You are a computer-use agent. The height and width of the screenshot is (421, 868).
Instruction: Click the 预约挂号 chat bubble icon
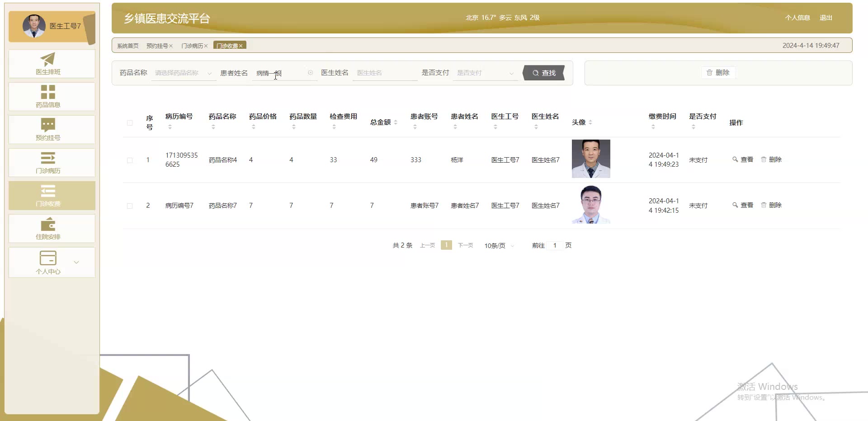pyautogui.click(x=48, y=125)
